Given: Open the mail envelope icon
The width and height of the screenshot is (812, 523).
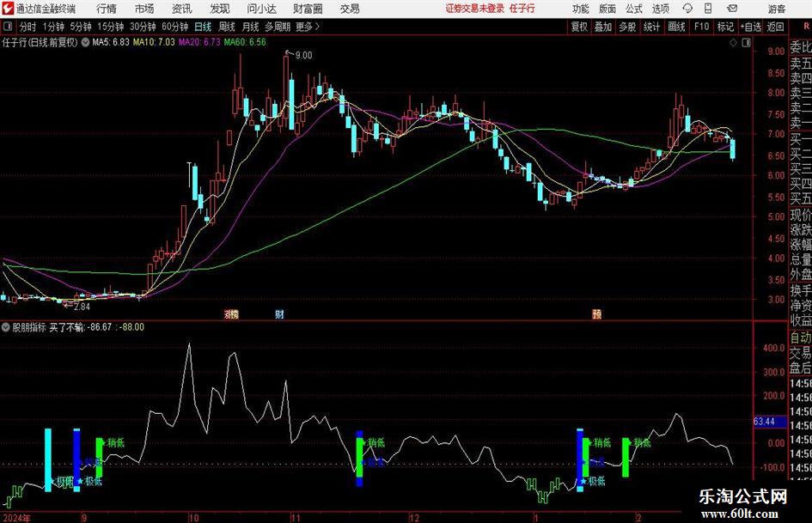Looking at the screenshot, I should tap(732, 9).
